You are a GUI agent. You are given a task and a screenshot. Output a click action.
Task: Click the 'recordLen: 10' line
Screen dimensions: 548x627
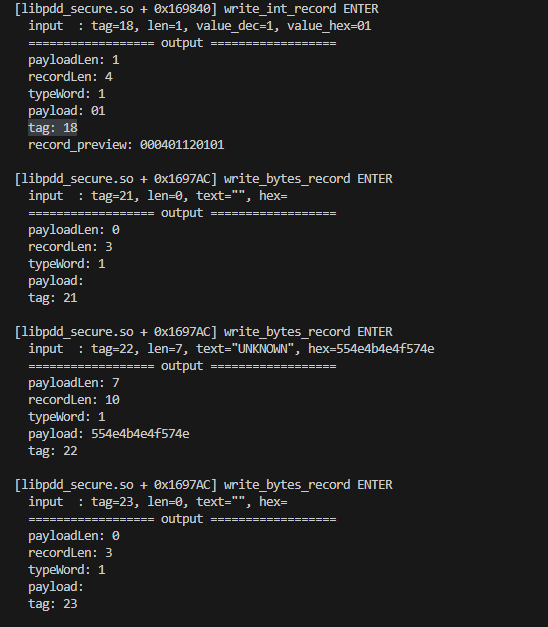pyautogui.click(x=74, y=400)
